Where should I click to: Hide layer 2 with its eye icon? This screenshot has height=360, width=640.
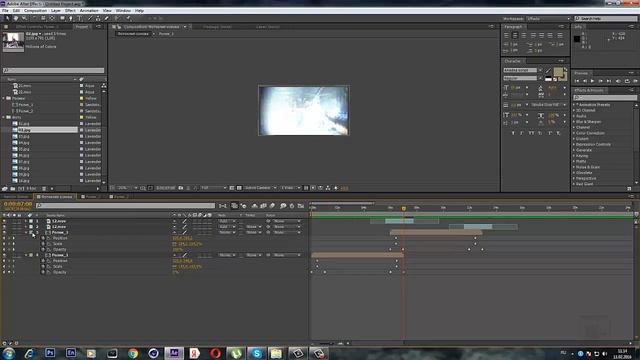pyautogui.click(x=4, y=227)
